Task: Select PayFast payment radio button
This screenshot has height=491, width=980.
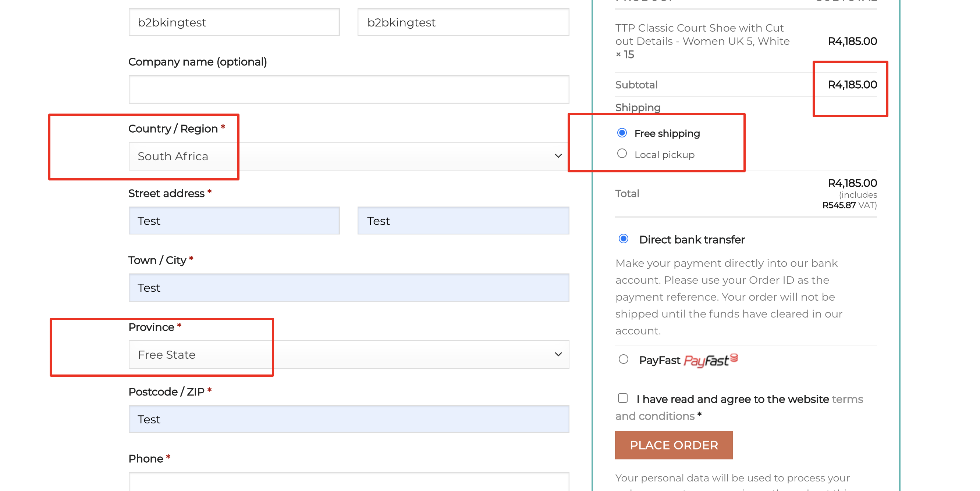Action: [623, 359]
